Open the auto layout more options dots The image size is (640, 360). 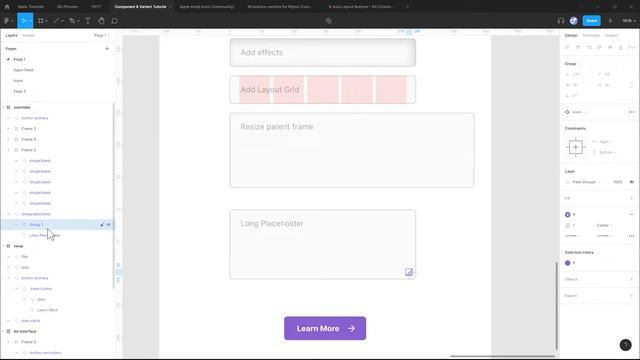click(x=631, y=112)
